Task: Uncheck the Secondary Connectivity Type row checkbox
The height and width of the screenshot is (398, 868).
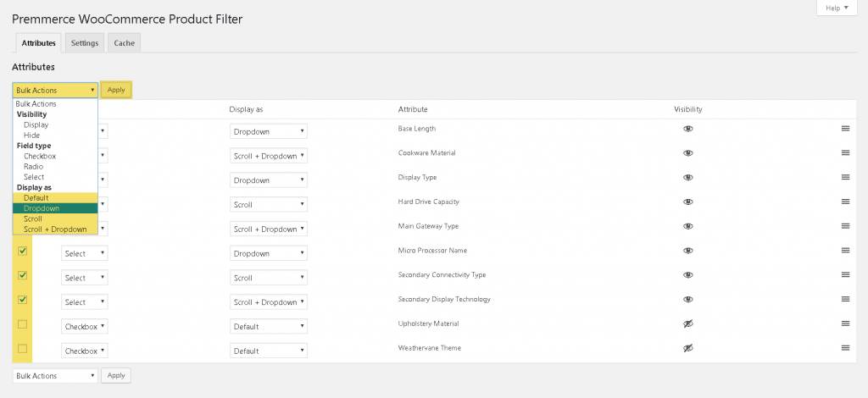Action: click(x=22, y=275)
